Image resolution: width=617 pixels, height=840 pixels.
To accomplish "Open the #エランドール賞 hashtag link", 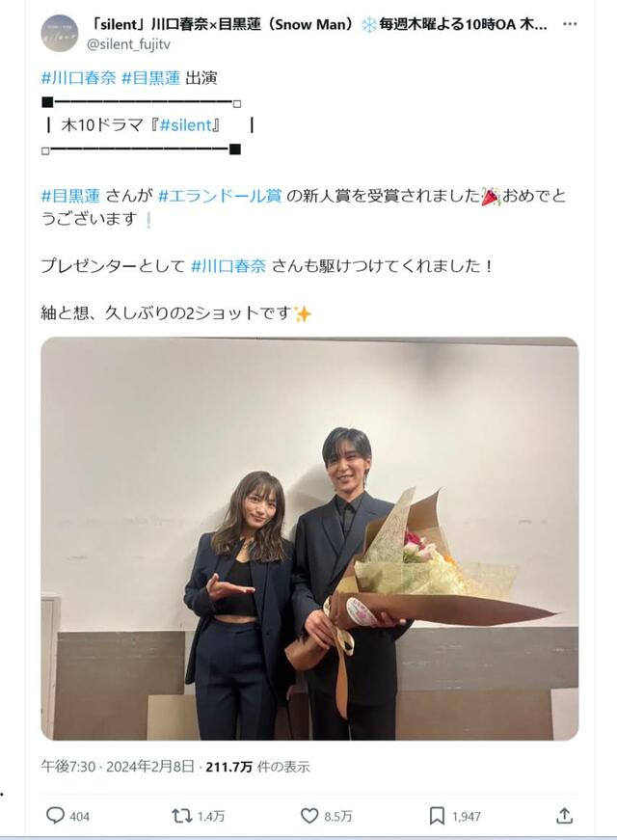I will pos(220,196).
